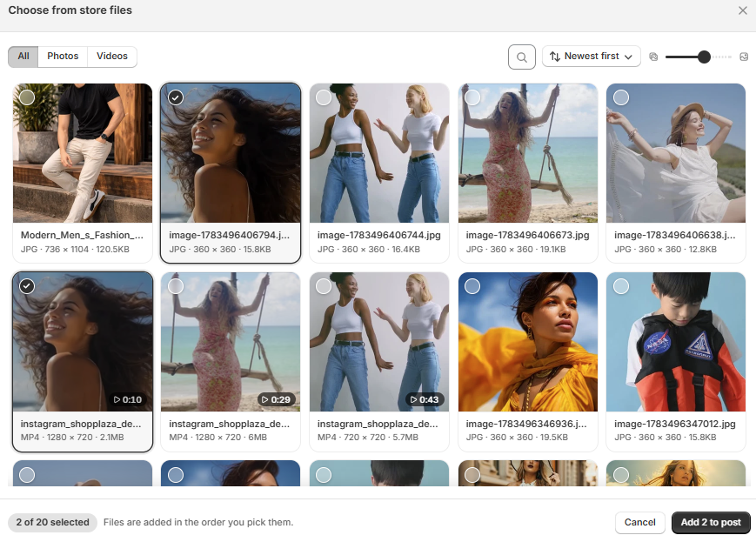
Task: Click the "JPG · 360 × 360 · 19.5KB" text
Action: pyautogui.click(x=517, y=438)
